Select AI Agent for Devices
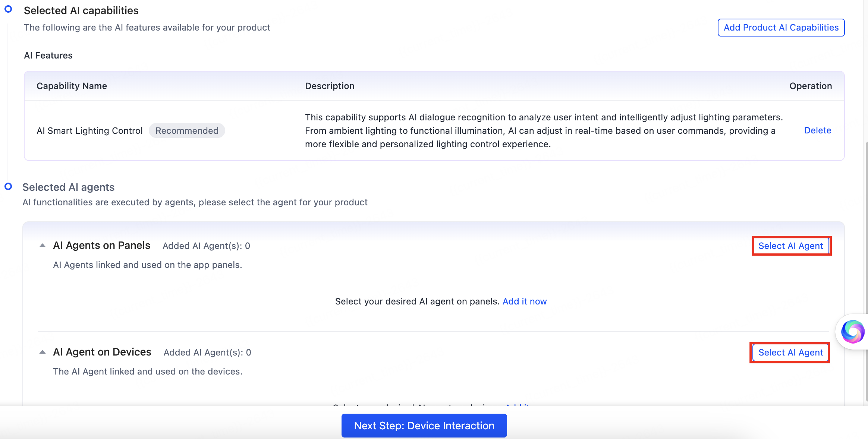 pos(790,353)
